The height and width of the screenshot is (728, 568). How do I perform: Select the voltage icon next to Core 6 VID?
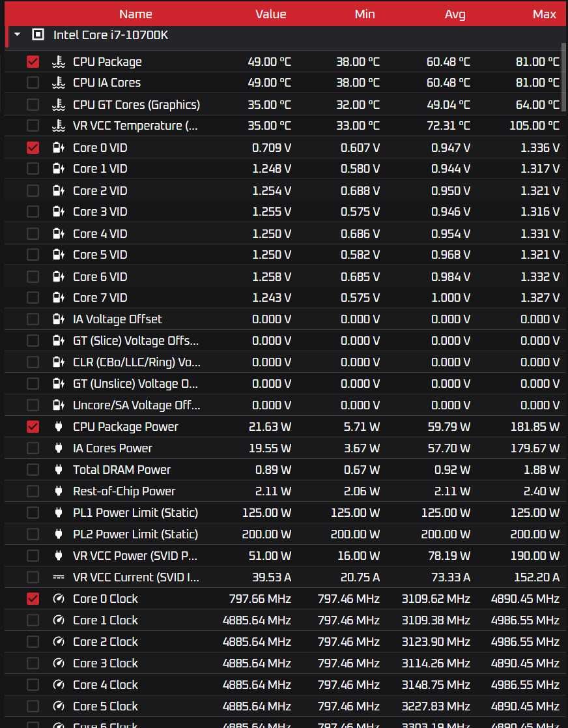59,277
